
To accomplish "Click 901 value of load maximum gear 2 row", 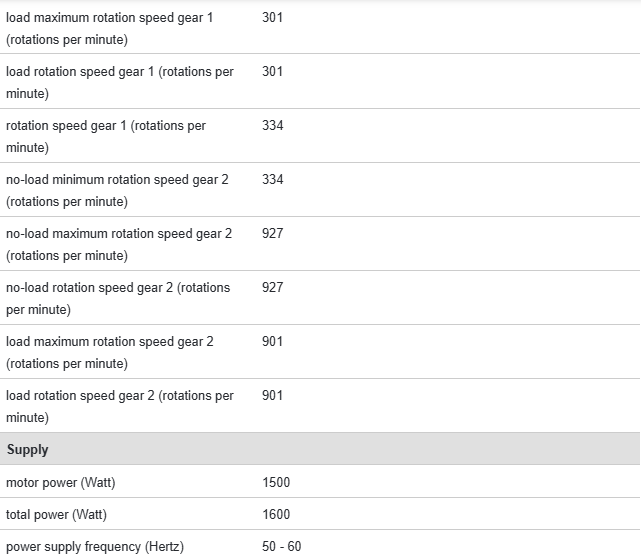I will (273, 342).
